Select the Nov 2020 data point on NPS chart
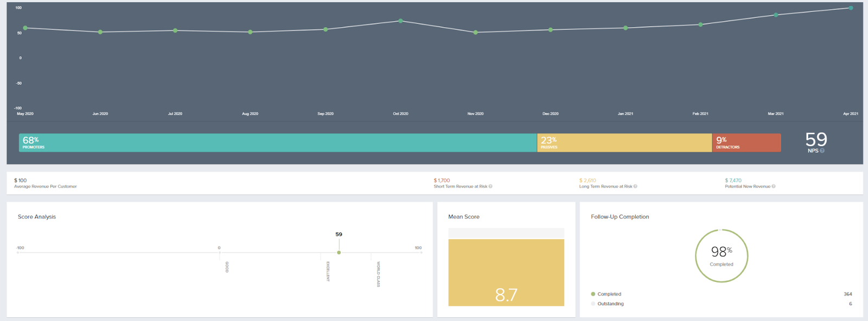This screenshot has width=868, height=321. coord(476,33)
